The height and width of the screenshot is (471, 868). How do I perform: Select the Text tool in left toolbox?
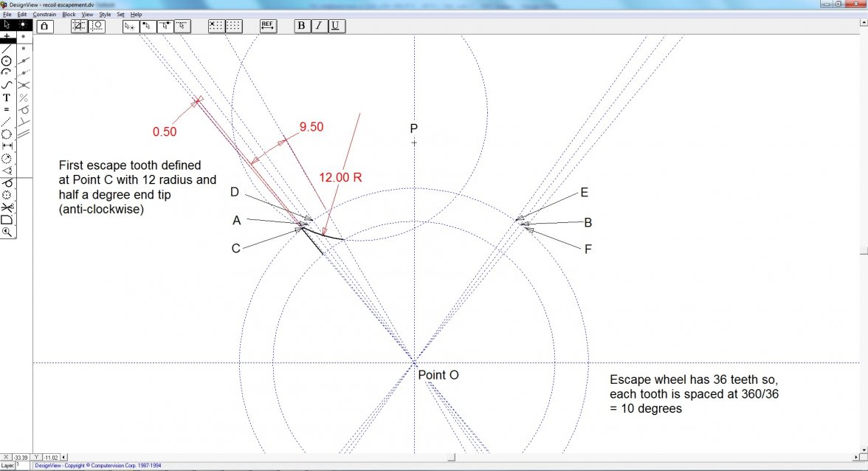click(x=7, y=97)
